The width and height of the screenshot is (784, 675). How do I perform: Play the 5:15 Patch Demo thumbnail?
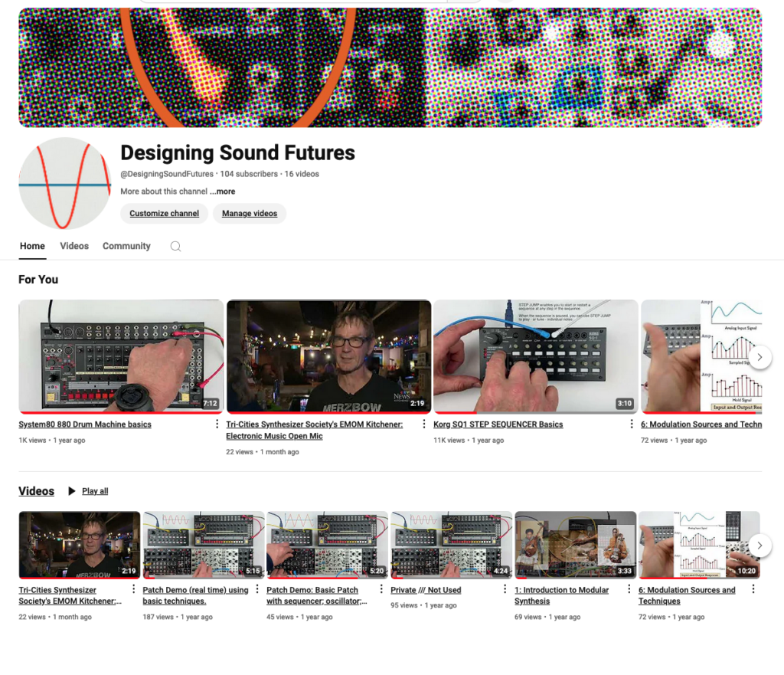(x=204, y=545)
